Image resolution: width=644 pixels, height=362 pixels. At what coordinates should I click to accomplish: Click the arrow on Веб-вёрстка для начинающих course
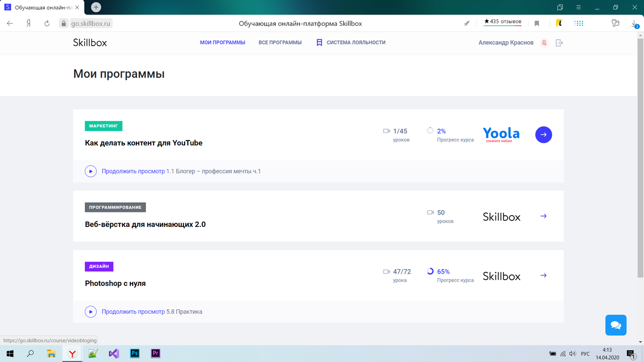(543, 216)
